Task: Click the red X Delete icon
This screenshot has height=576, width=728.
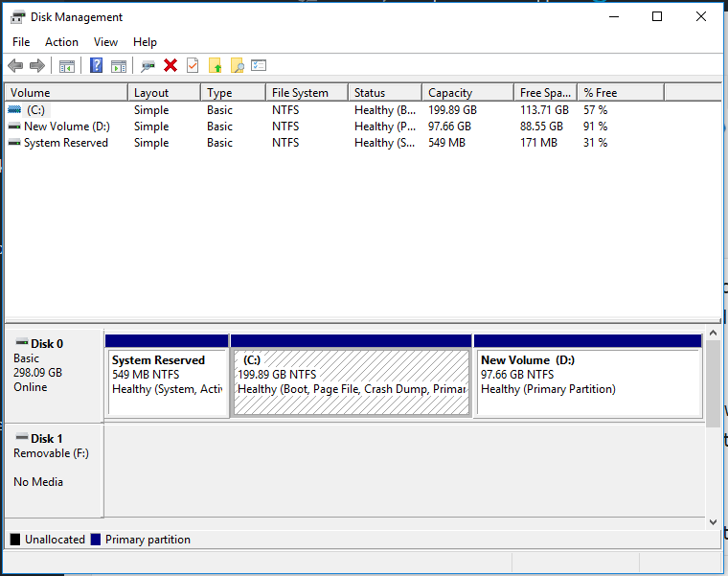Action: pyautogui.click(x=171, y=65)
